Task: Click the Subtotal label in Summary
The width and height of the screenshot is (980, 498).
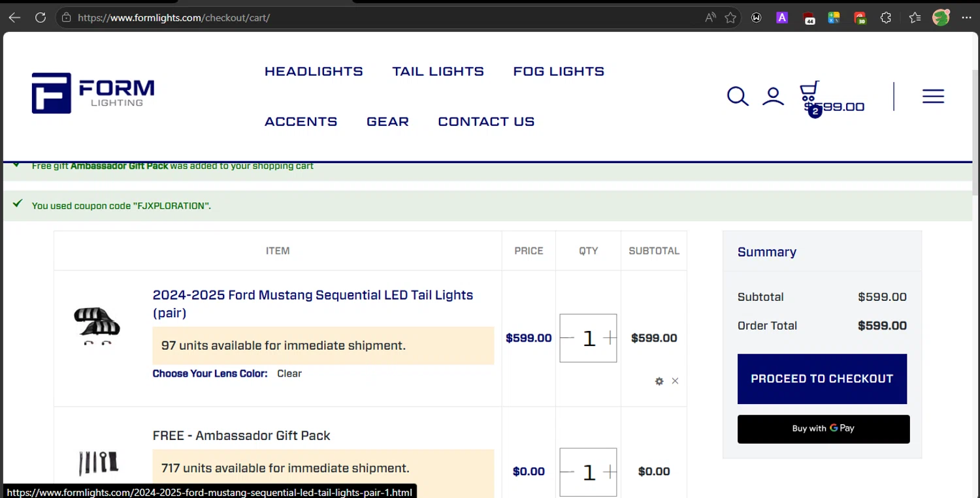Action: pyautogui.click(x=760, y=297)
